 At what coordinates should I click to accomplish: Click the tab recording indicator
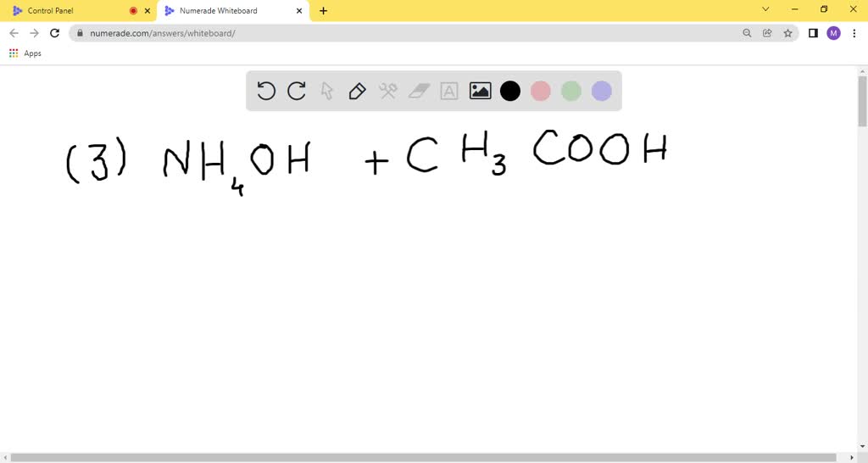pos(133,10)
